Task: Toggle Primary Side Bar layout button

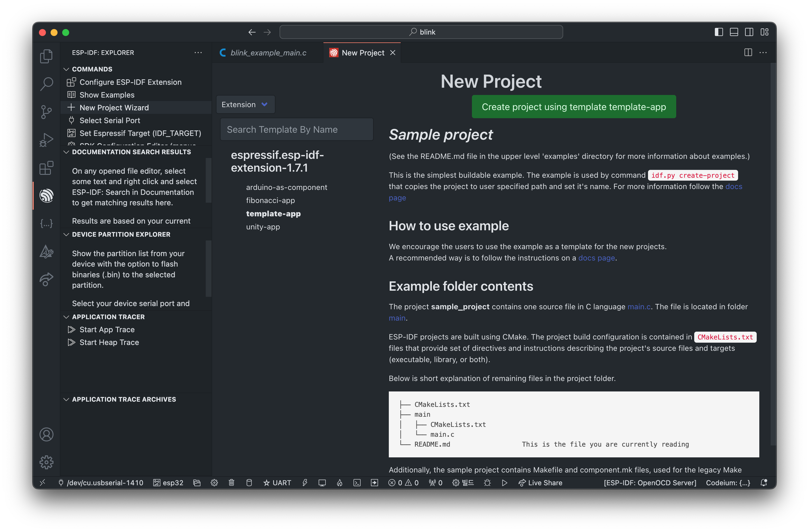Action: coord(719,32)
